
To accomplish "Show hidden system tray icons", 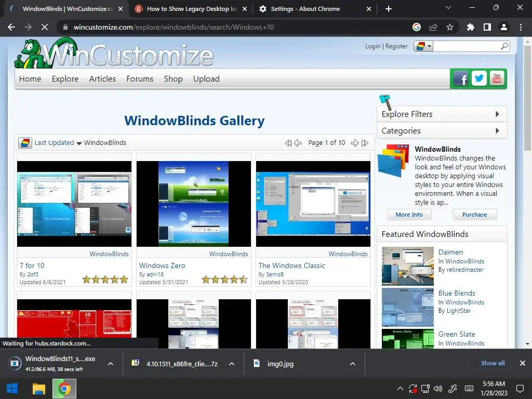I will click(401, 389).
